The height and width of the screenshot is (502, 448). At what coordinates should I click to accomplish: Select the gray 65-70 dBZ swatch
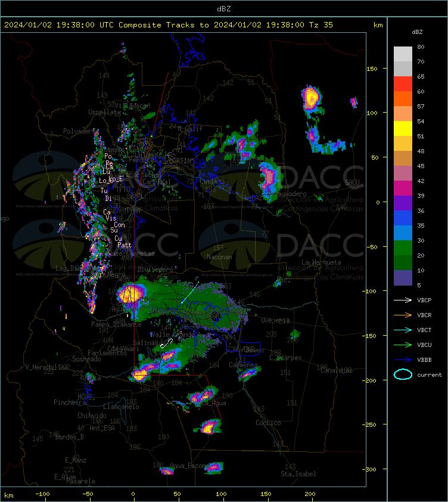pos(403,69)
